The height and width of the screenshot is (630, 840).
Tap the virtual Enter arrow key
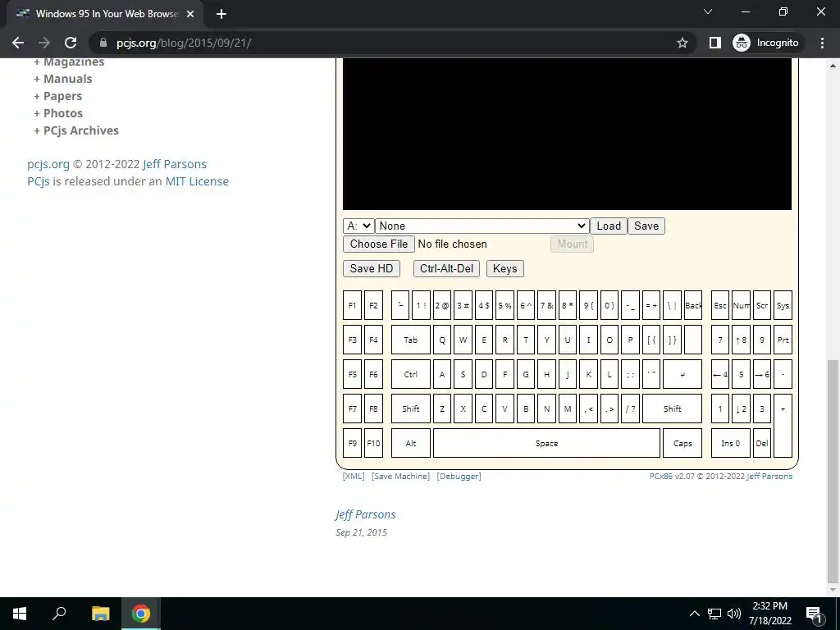coord(682,374)
